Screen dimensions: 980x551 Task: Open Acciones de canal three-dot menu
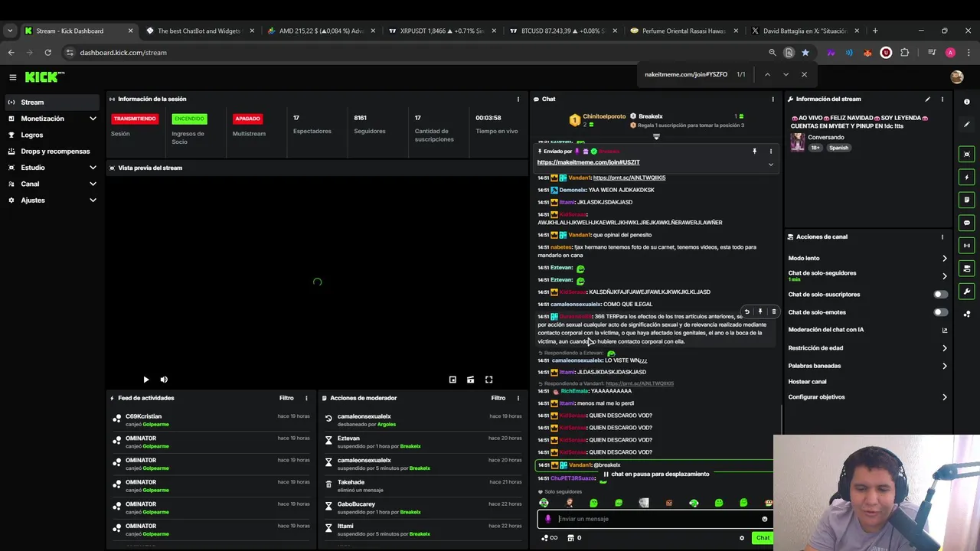(942, 236)
